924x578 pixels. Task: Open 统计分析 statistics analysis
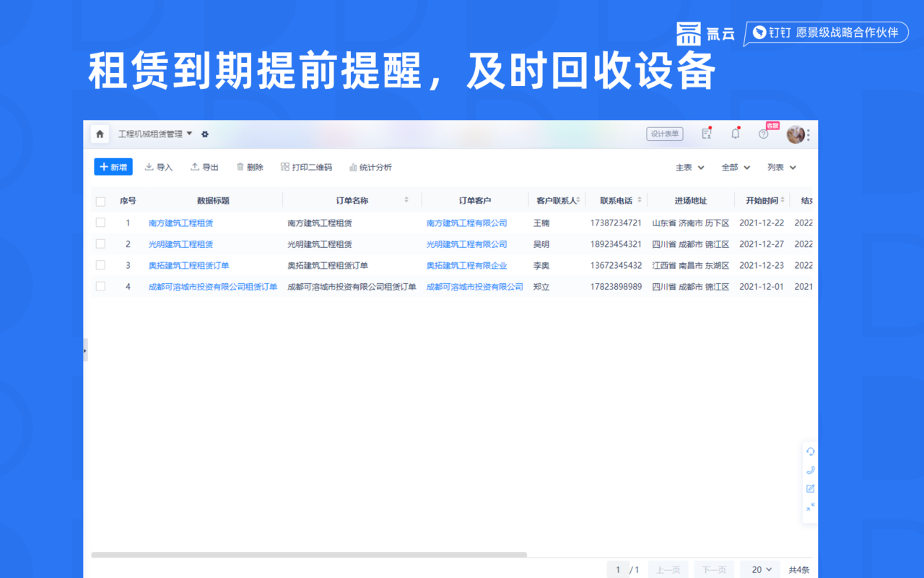370,167
